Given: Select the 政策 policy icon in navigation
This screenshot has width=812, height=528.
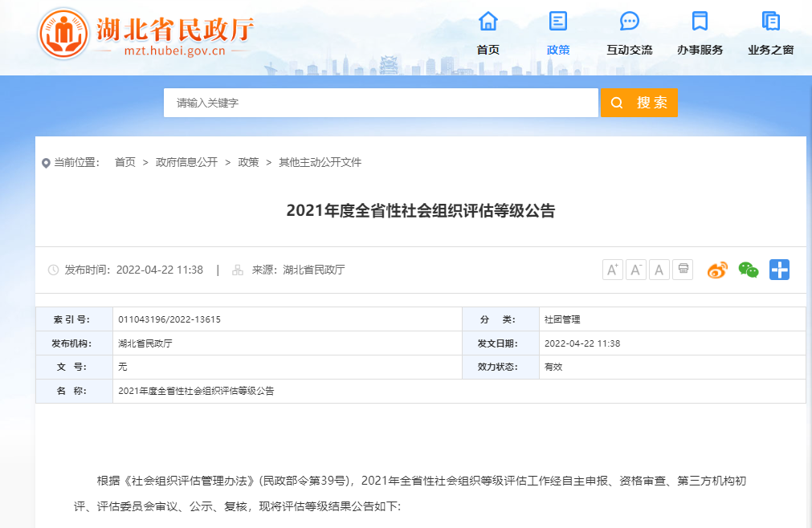Looking at the screenshot, I should pos(557,22).
